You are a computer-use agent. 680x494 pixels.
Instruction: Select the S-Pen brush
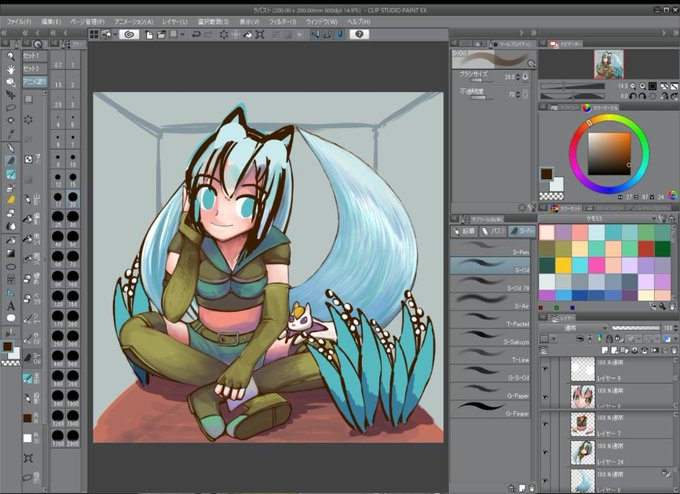(x=490, y=248)
